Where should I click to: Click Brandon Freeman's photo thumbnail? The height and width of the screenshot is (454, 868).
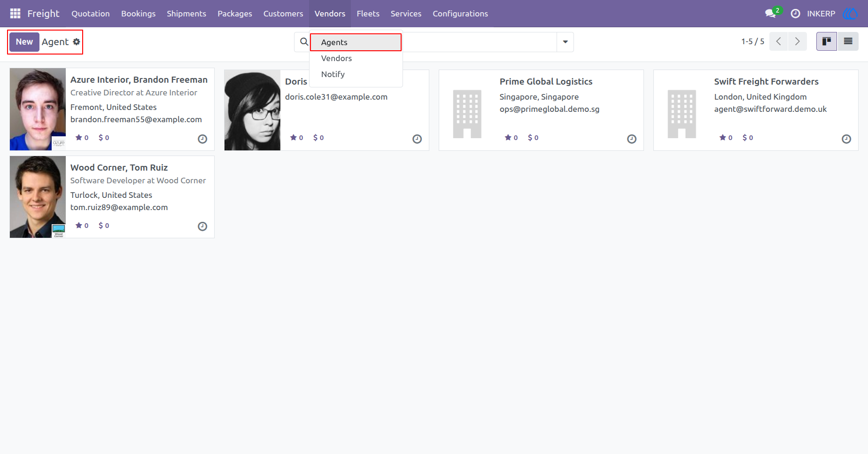point(38,109)
